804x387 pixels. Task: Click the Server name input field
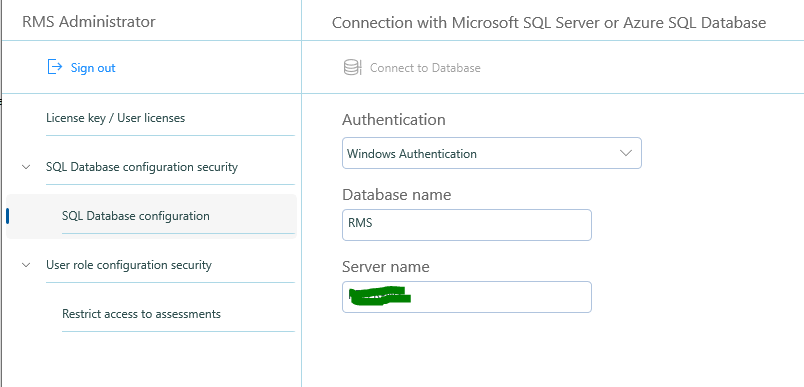[467, 297]
